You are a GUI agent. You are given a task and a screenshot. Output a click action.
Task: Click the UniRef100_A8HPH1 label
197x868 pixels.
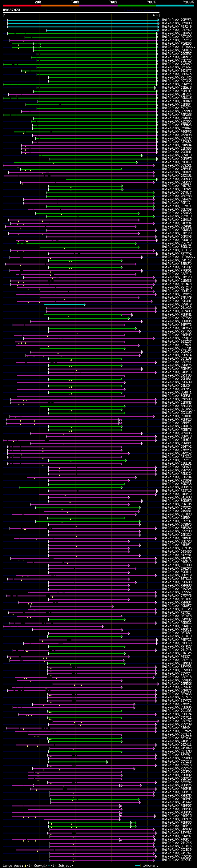177,314
